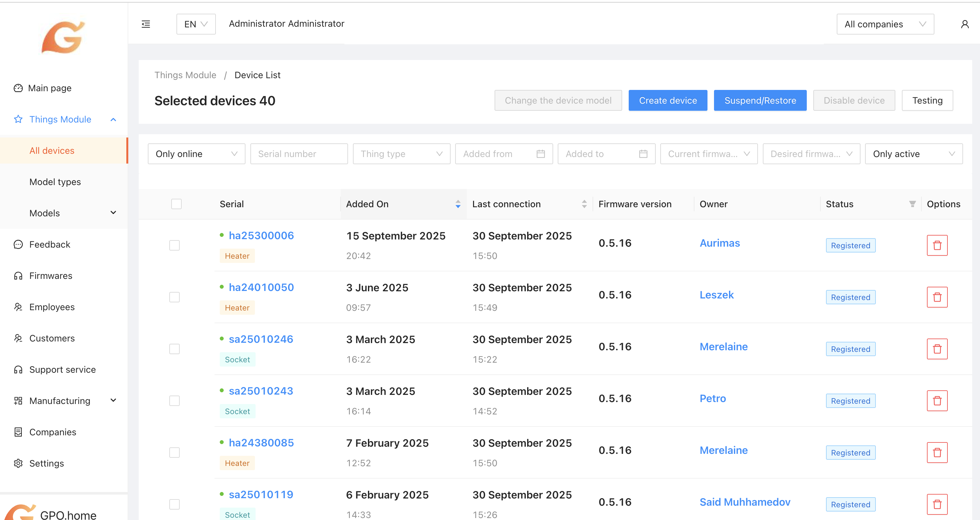The image size is (980, 520).
Task: Open calendar icon in Added from field
Action: click(x=540, y=154)
